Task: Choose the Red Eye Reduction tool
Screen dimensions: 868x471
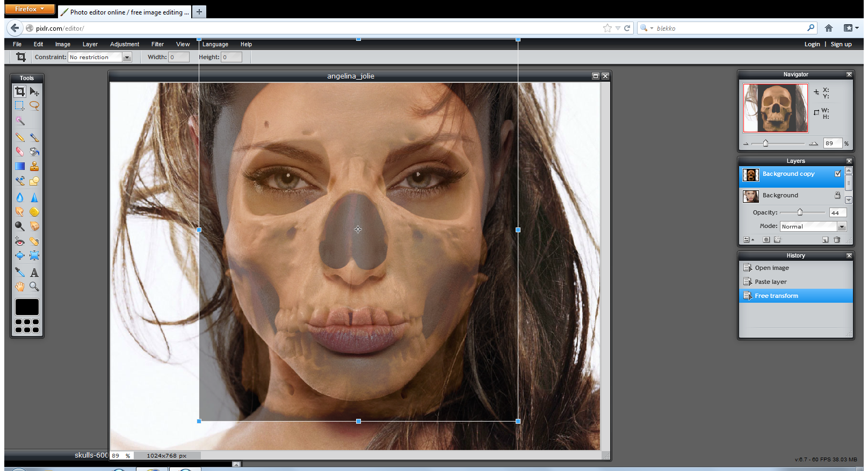Action: [20, 241]
